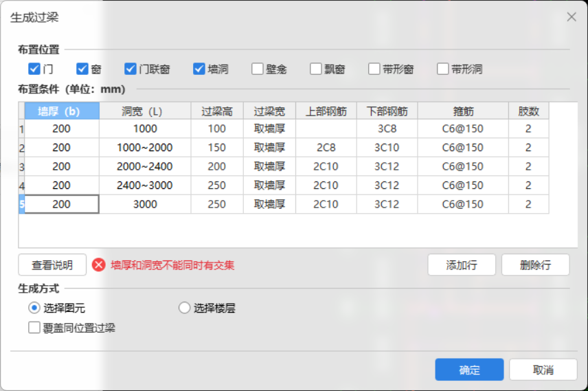Click the red error icon beside warning
The width and height of the screenshot is (588, 391).
99,265
